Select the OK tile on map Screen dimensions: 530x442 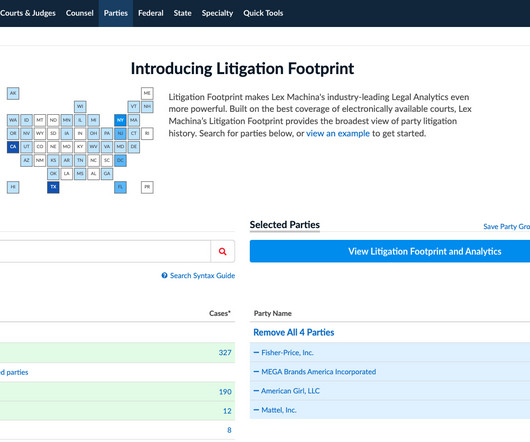click(x=53, y=174)
